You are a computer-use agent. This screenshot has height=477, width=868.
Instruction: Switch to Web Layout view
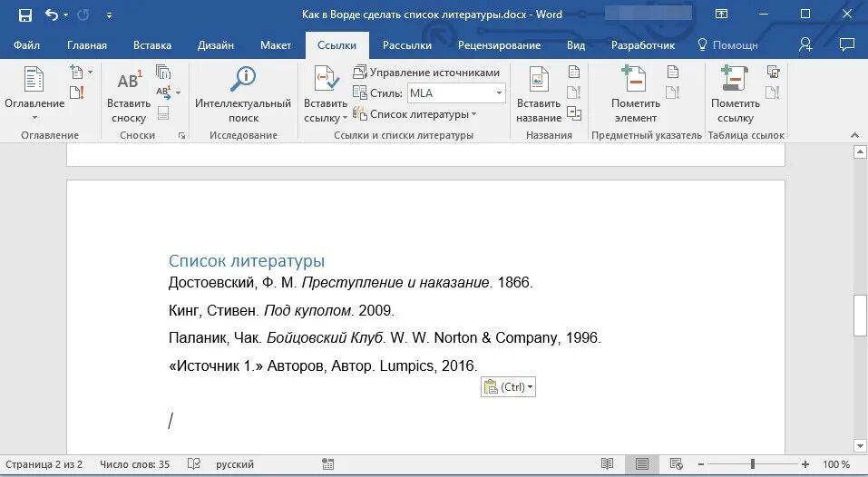(x=676, y=464)
